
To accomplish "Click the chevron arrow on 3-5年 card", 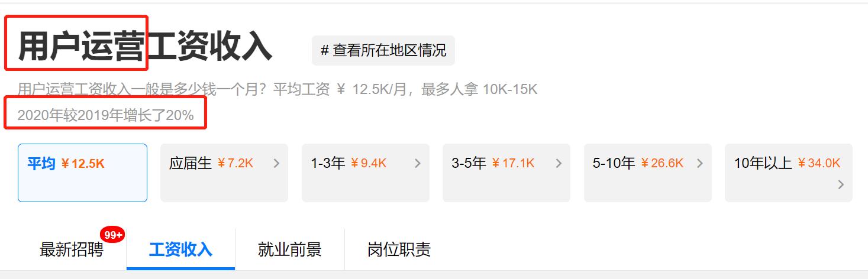I will pos(559,164).
